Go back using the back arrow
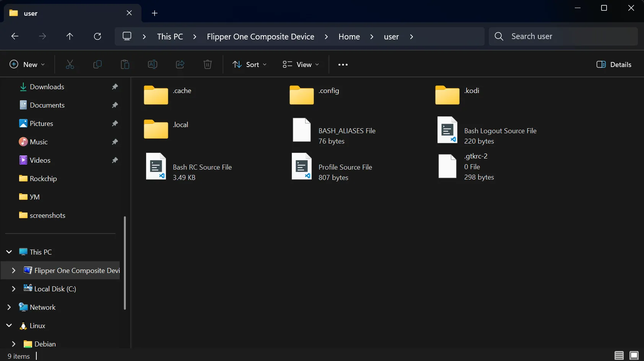The height and width of the screenshot is (361, 644). click(x=15, y=36)
